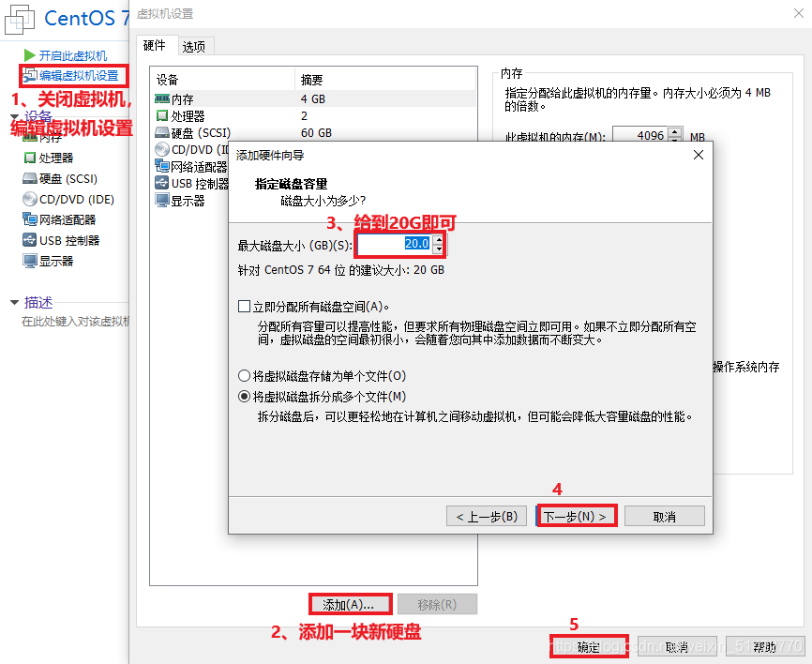This screenshot has width=812, height=664.
Task: Click 编辑虚拟机设置 link
Action: [80, 76]
